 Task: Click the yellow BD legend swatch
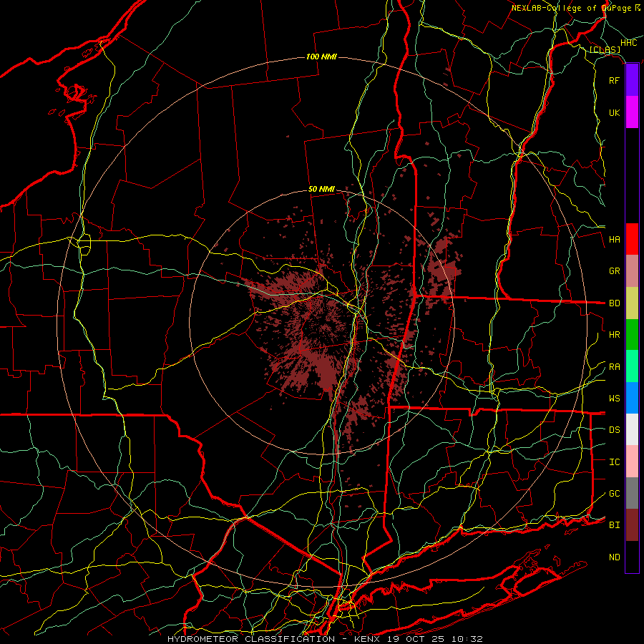click(632, 303)
